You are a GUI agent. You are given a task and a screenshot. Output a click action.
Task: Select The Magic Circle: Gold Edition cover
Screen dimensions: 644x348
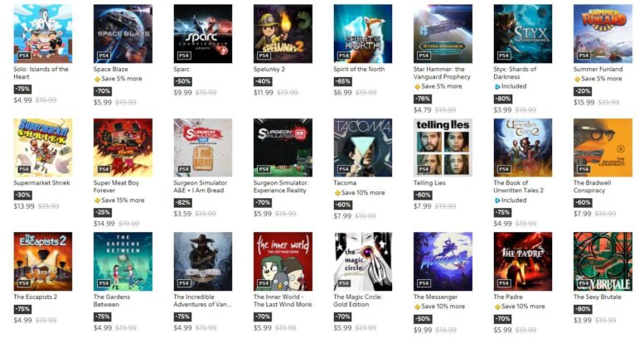363,261
